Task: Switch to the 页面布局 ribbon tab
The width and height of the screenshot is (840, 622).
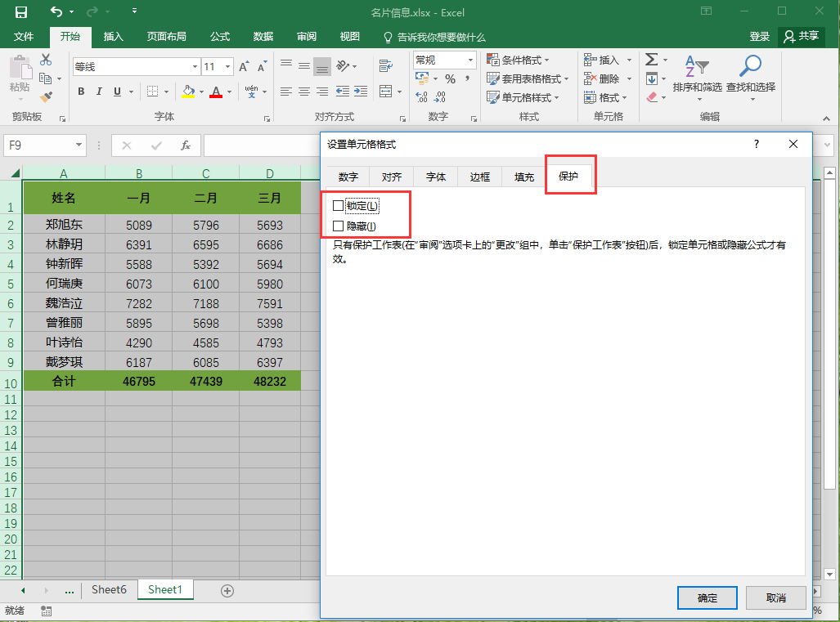Action: pyautogui.click(x=167, y=37)
